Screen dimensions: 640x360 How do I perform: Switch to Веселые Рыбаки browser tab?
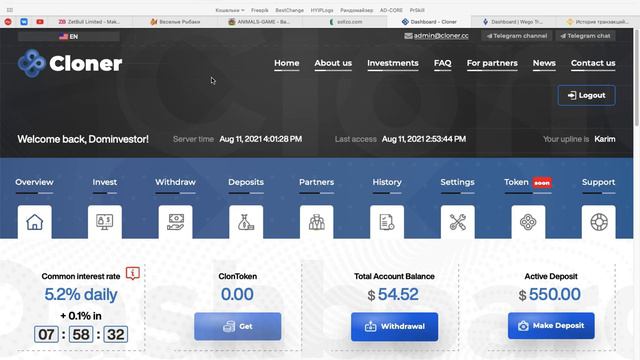pyautogui.click(x=176, y=22)
